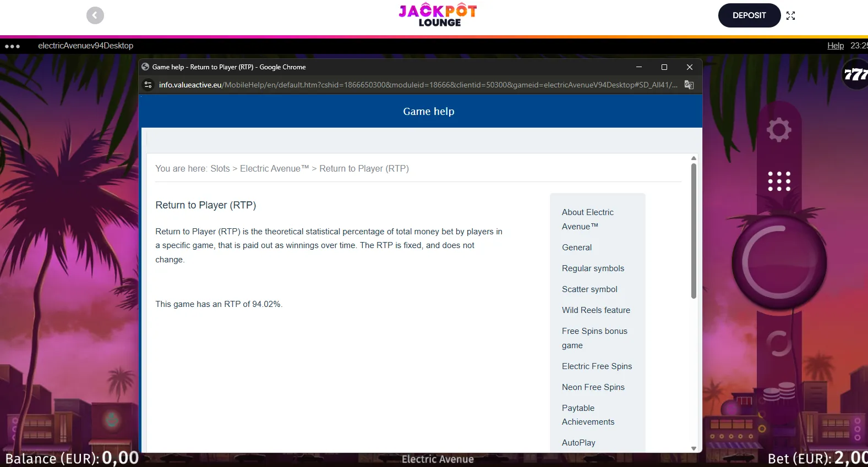The image size is (868, 467).
Task: Open the Deposit page
Action: pos(749,15)
